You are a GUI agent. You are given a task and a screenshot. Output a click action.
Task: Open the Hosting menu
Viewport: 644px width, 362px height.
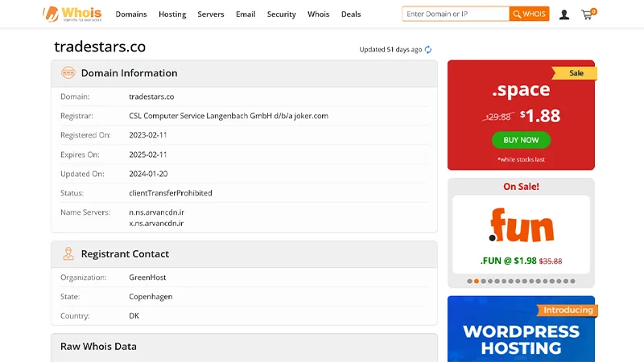172,14
